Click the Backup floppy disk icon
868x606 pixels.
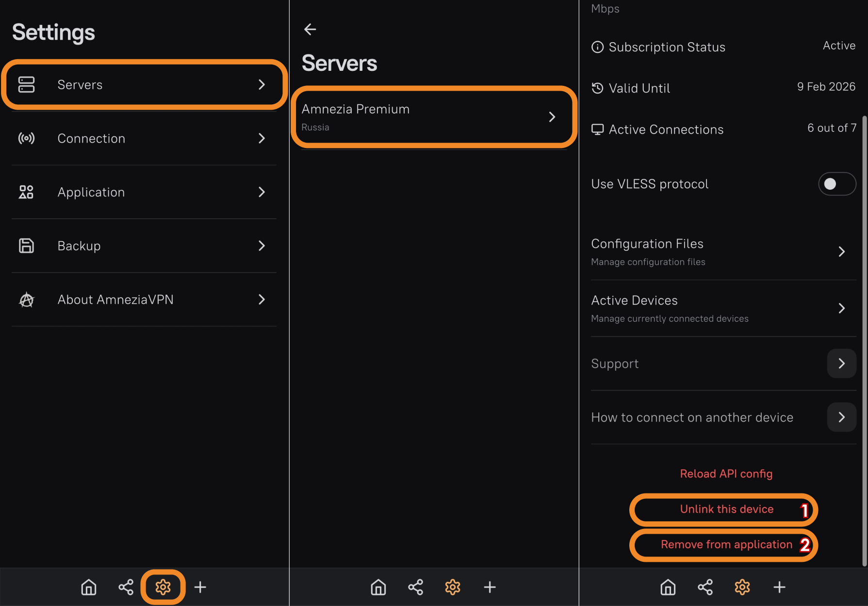click(26, 246)
